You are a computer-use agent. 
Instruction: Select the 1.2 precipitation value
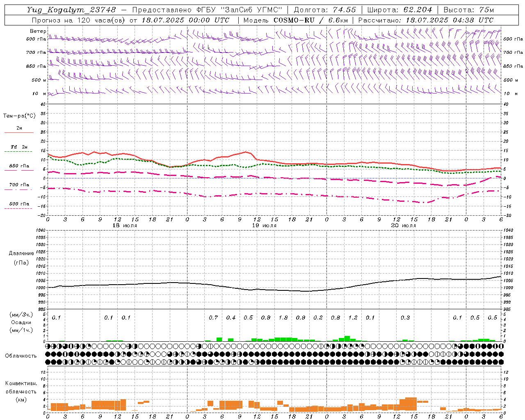click(353, 317)
